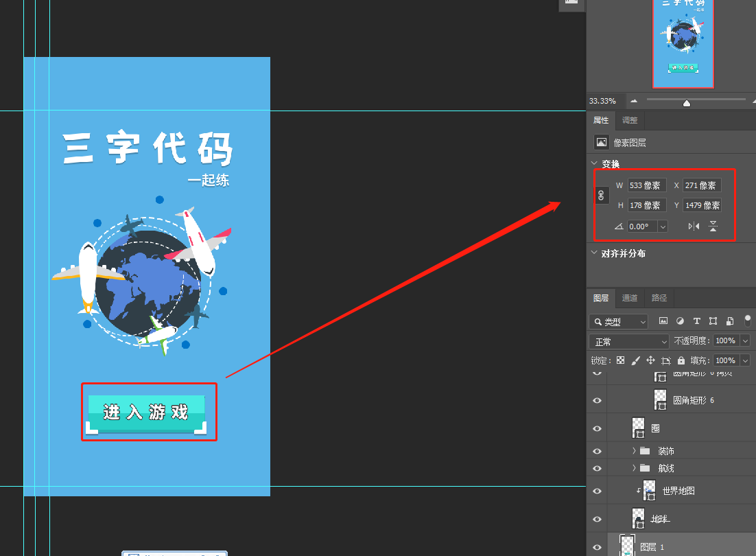The image size is (756, 556).
Task: Click the 航线 group folder icon
Action: click(645, 467)
